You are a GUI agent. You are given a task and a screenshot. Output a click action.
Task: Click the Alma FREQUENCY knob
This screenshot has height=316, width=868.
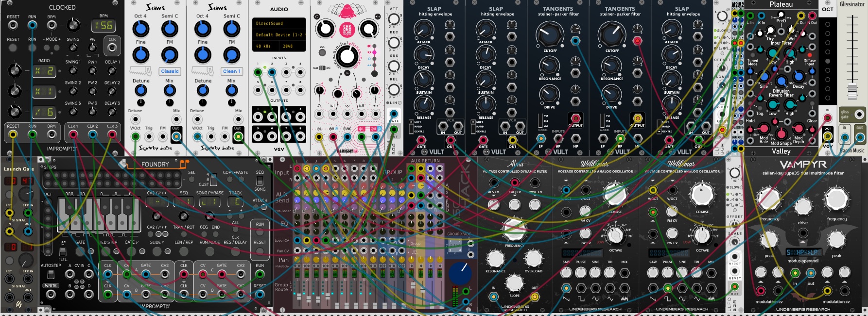pos(514,230)
